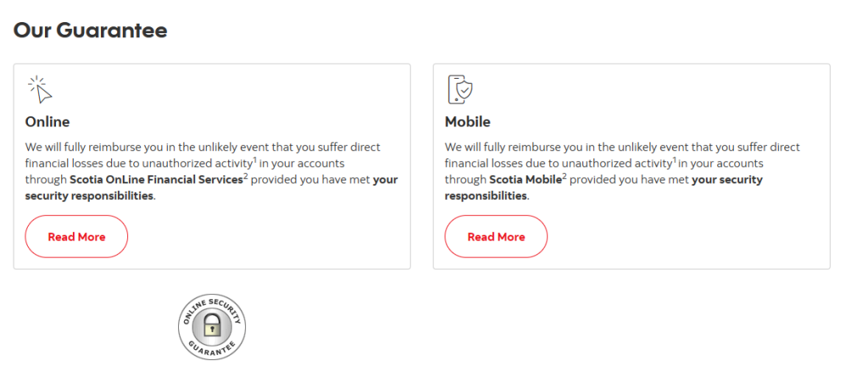This screenshot has height=383, width=868.
Task: Click the Our Guarantee page heading
Action: click(90, 31)
